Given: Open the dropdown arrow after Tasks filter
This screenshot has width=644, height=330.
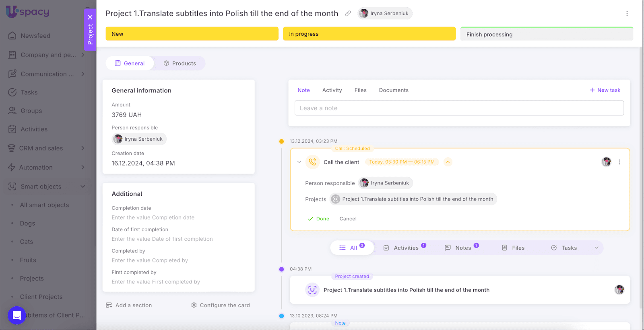Looking at the screenshot, I should pos(597,248).
